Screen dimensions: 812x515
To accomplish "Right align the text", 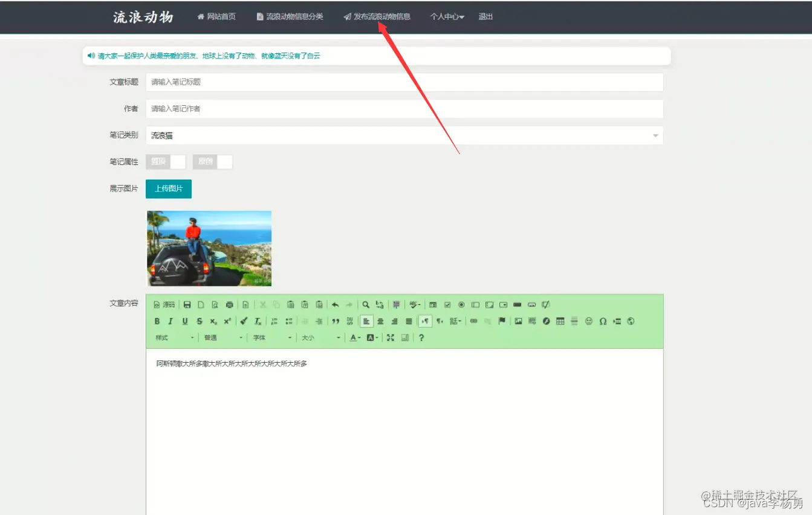I will (394, 322).
